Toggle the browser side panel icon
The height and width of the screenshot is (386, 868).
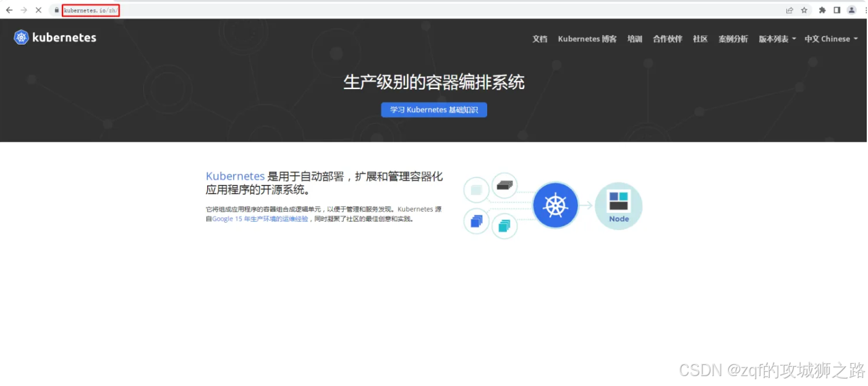tap(837, 10)
